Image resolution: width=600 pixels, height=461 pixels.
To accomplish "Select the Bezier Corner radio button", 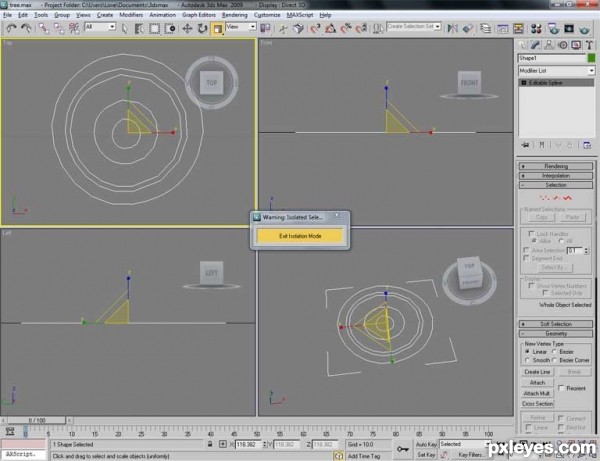I will pos(554,360).
